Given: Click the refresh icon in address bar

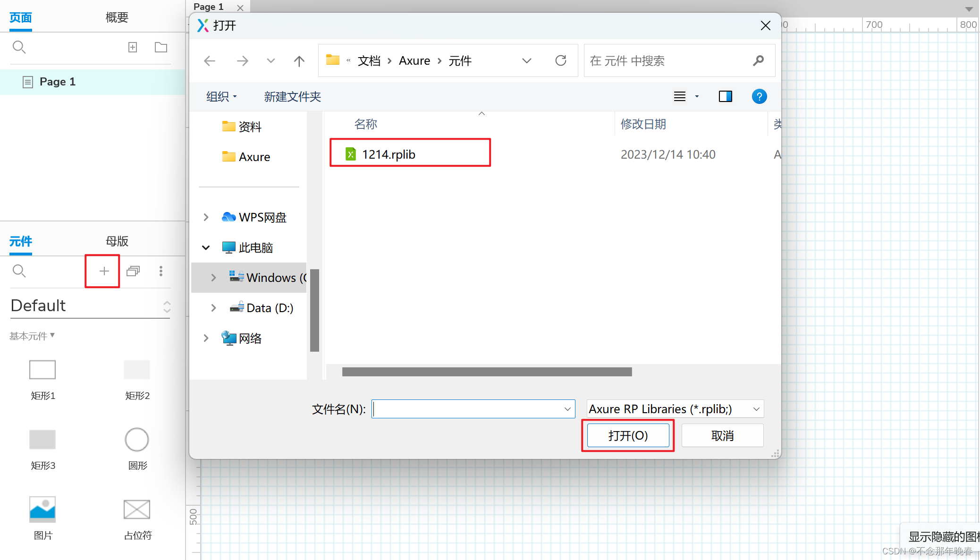Looking at the screenshot, I should coord(560,60).
